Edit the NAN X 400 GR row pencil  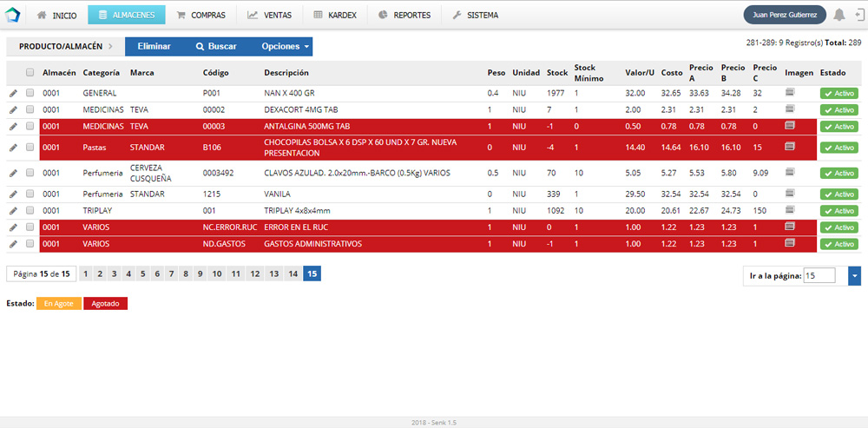coord(13,93)
